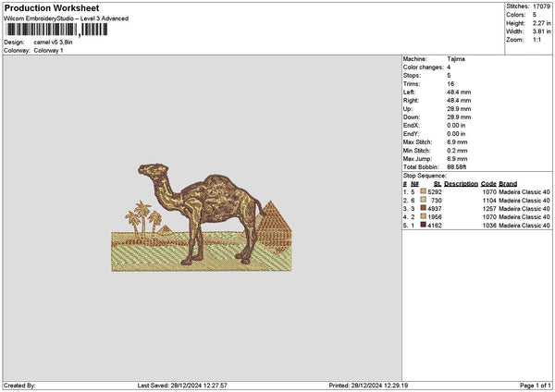This screenshot has height=392, width=555.
Task: Click the palm trees in the design
Action: click(x=141, y=220)
